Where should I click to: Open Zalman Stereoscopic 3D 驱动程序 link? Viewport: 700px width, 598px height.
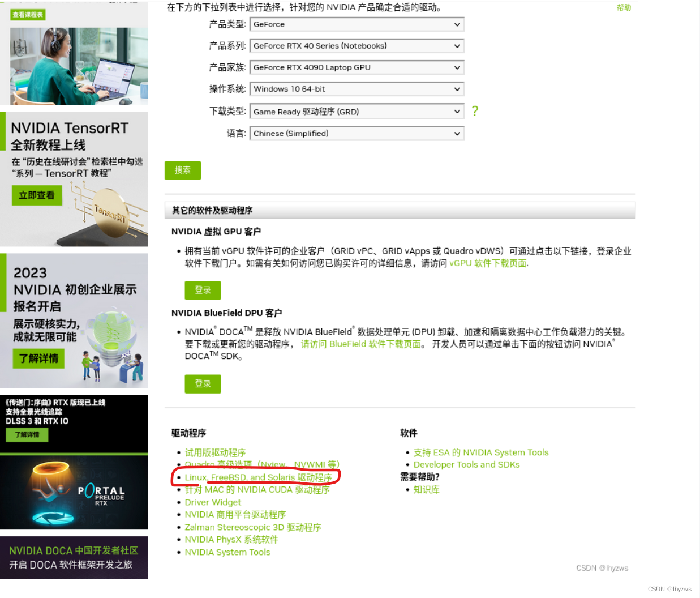point(253,527)
